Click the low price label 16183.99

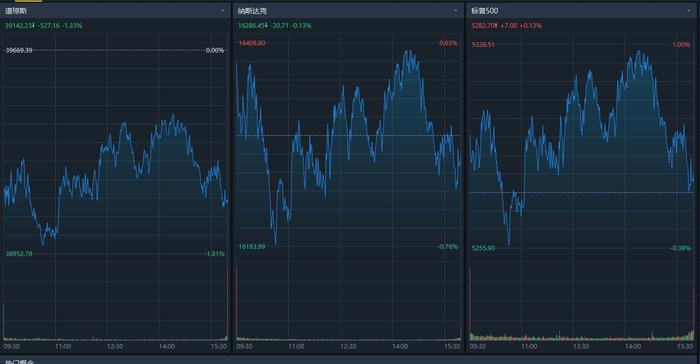tap(252, 247)
